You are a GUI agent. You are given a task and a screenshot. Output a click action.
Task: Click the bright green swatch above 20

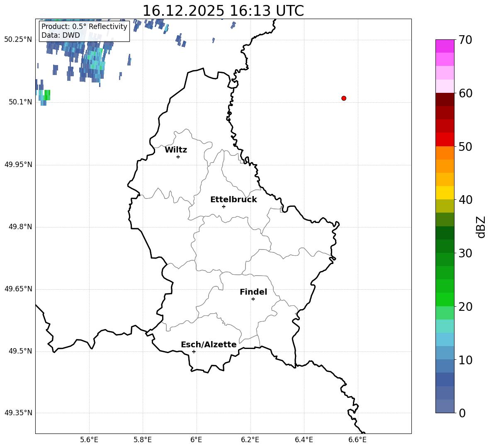point(445,299)
